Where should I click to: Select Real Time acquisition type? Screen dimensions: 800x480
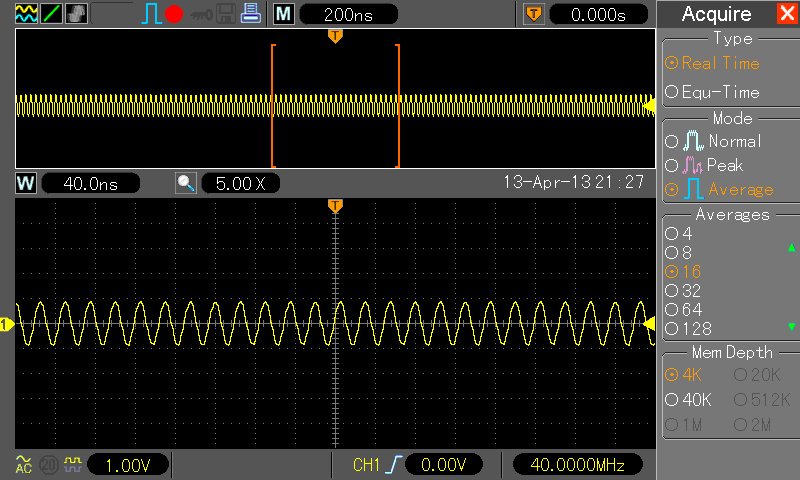[713, 63]
